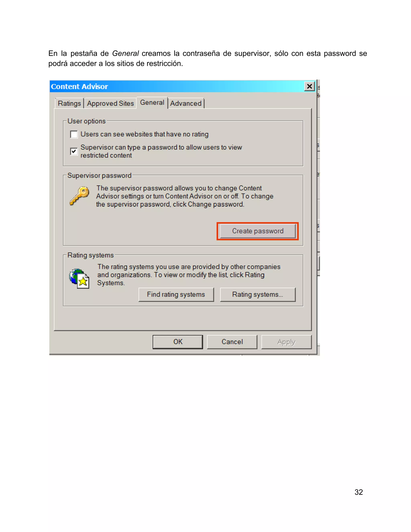Open the Rating systems... dialog button

[x=258, y=295]
